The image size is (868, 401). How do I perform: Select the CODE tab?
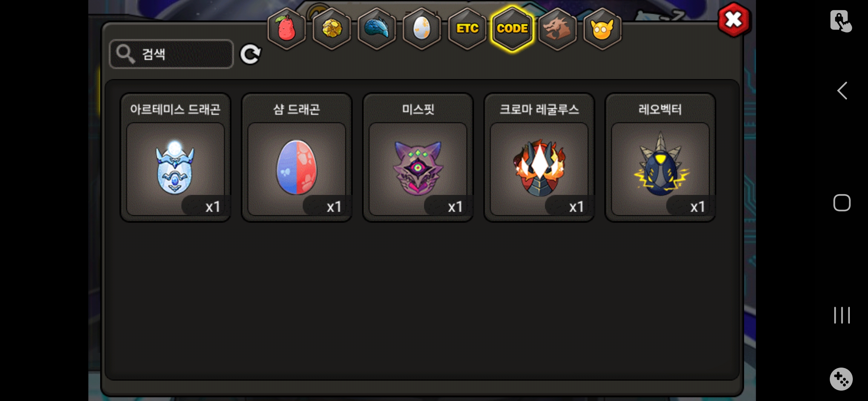[512, 29]
